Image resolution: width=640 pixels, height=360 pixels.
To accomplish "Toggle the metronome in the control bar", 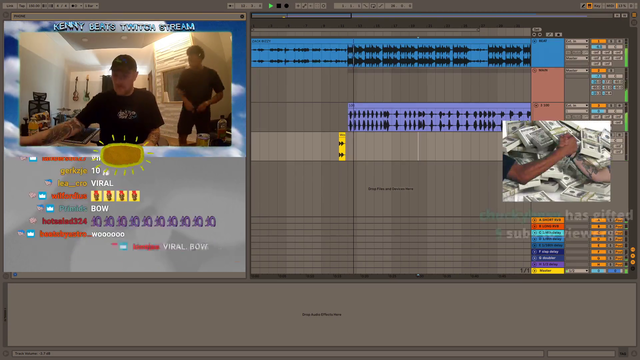I will pos(76,6).
